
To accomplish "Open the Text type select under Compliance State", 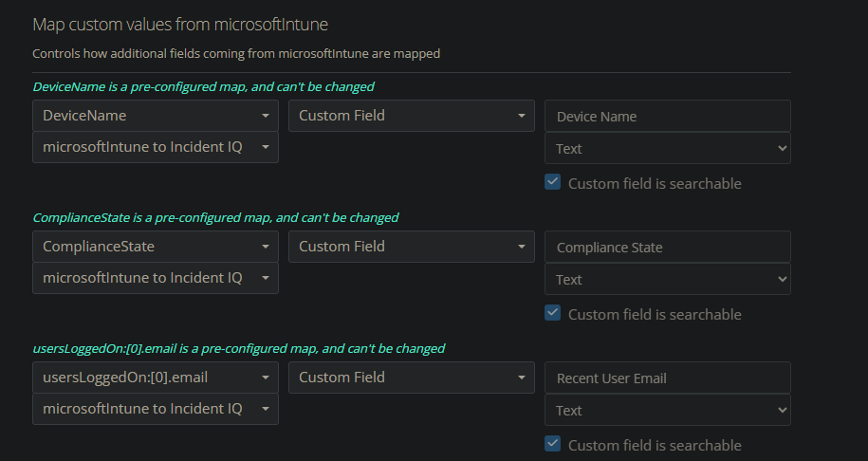I will (668, 279).
